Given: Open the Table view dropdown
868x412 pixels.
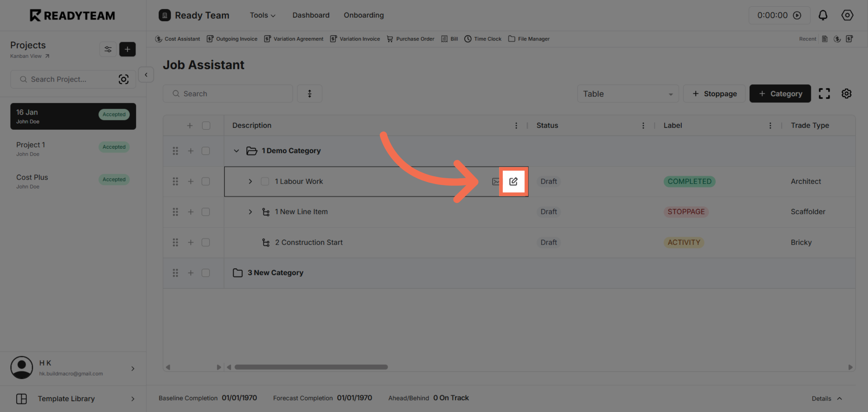Looking at the screenshot, I should pos(628,93).
